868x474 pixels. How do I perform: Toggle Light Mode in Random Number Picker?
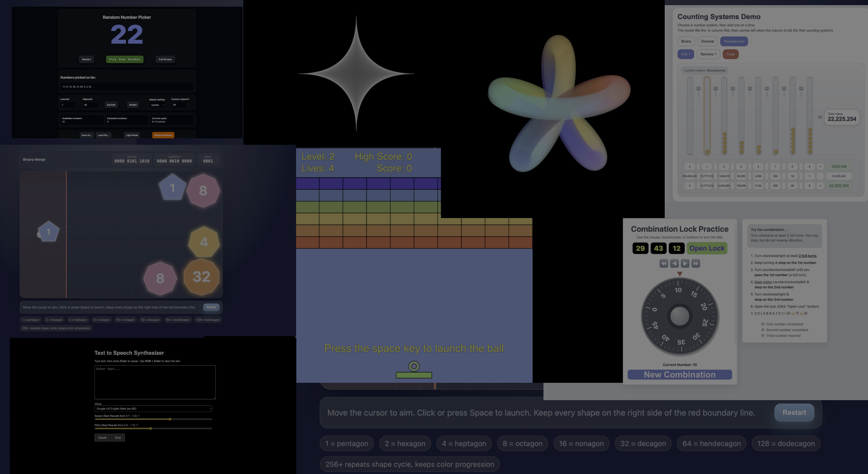click(132, 135)
